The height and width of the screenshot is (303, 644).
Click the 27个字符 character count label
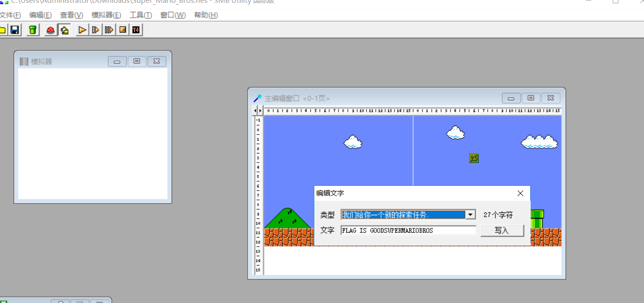pos(498,215)
